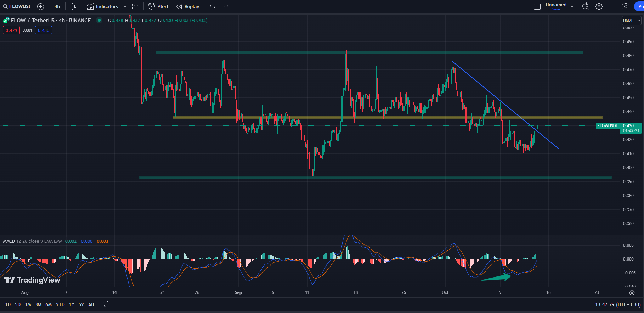Open go to date calendar icon

click(106, 304)
